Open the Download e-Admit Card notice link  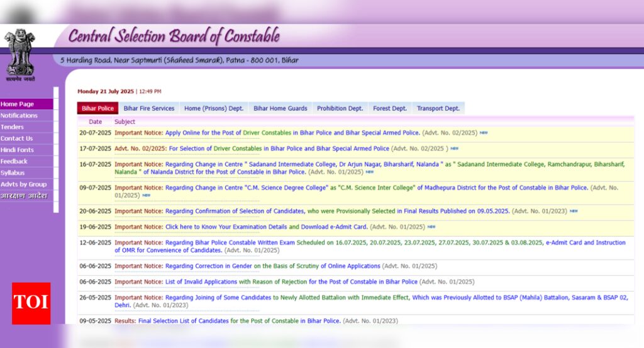point(266,227)
